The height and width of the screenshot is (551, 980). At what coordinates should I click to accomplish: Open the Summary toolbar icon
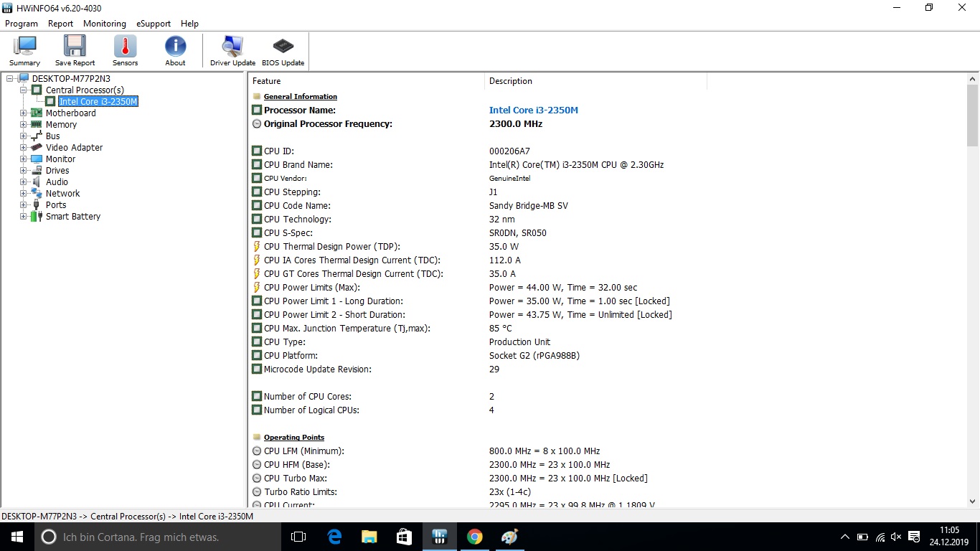click(24, 51)
